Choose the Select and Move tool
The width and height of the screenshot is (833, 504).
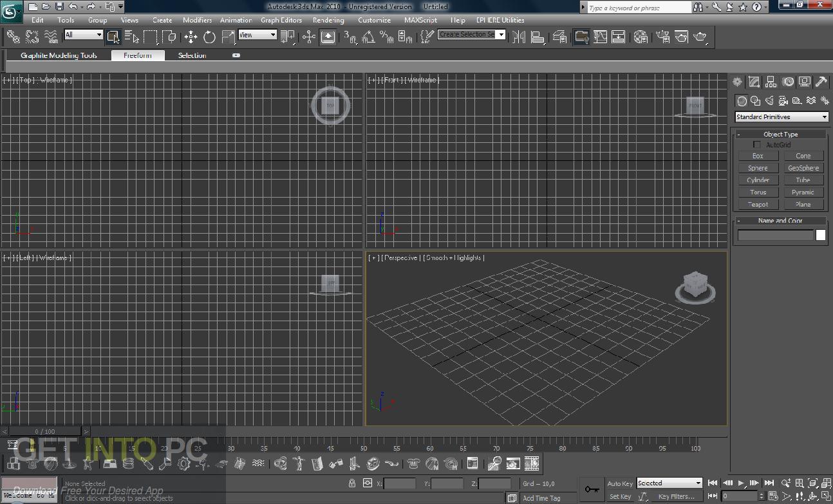(x=191, y=37)
